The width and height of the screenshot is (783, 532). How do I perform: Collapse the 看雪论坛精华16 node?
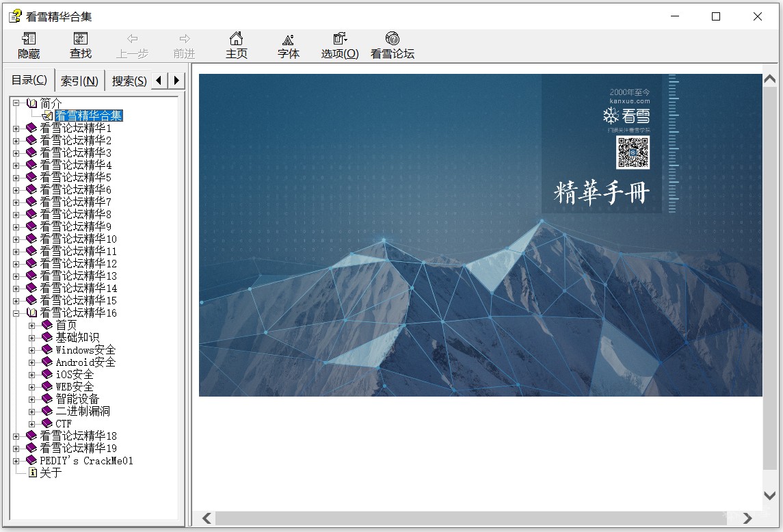pos(16,312)
